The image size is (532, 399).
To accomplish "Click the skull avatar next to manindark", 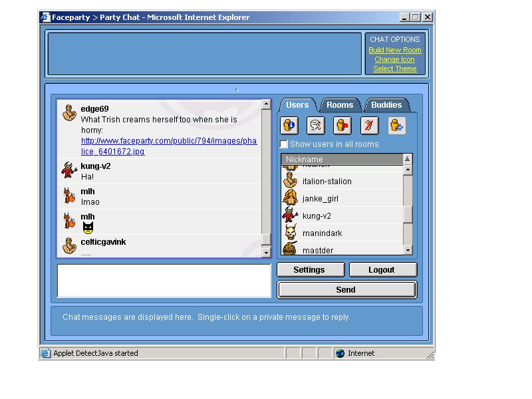I will click(x=291, y=232).
